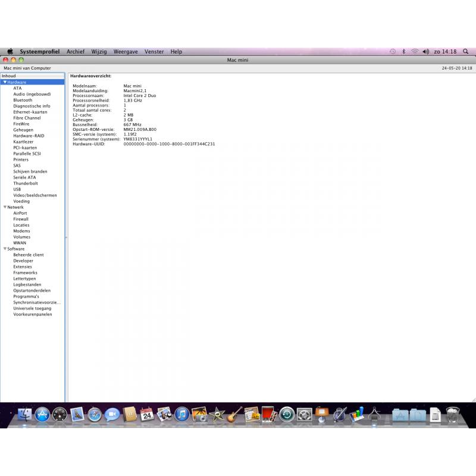The height and width of the screenshot is (476, 476).
Task: Click the Bluetooth status menu icon
Action: click(x=403, y=52)
